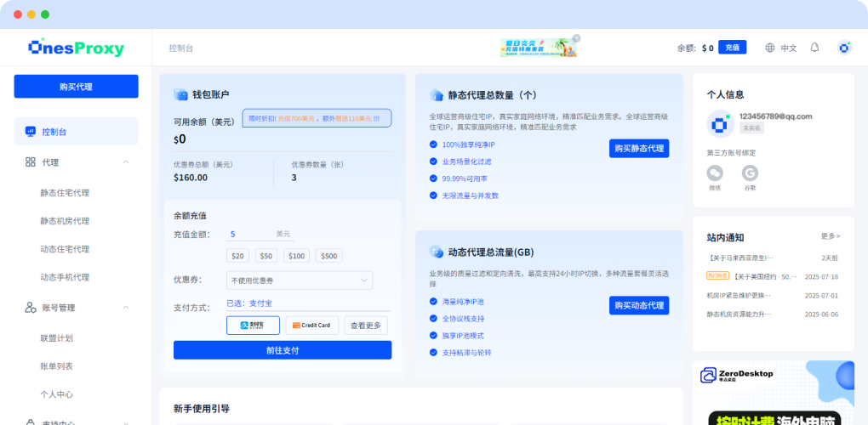The width and height of the screenshot is (868, 425).
Task: Click the Google binding icon
Action: [750, 173]
